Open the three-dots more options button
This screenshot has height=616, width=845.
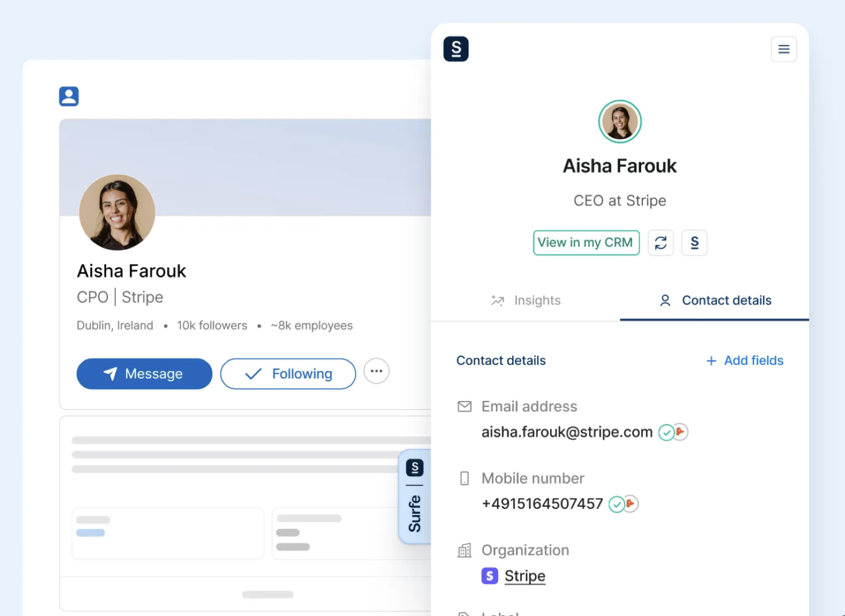tap(377, 371)
